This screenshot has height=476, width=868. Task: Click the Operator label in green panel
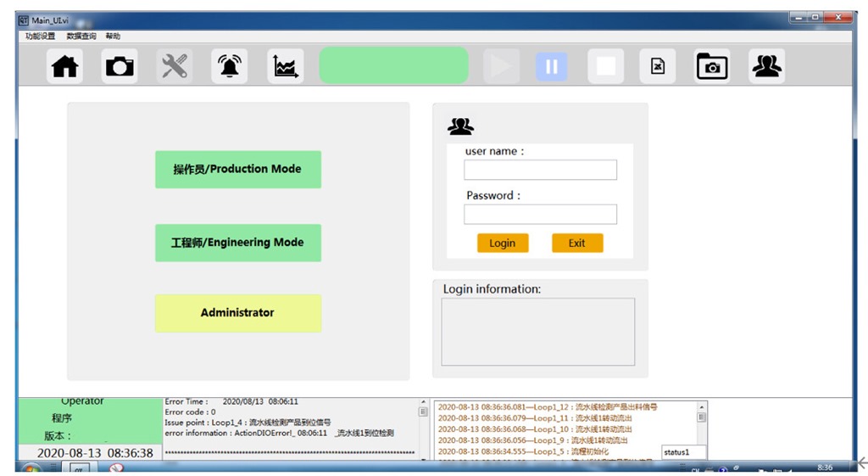82,401
